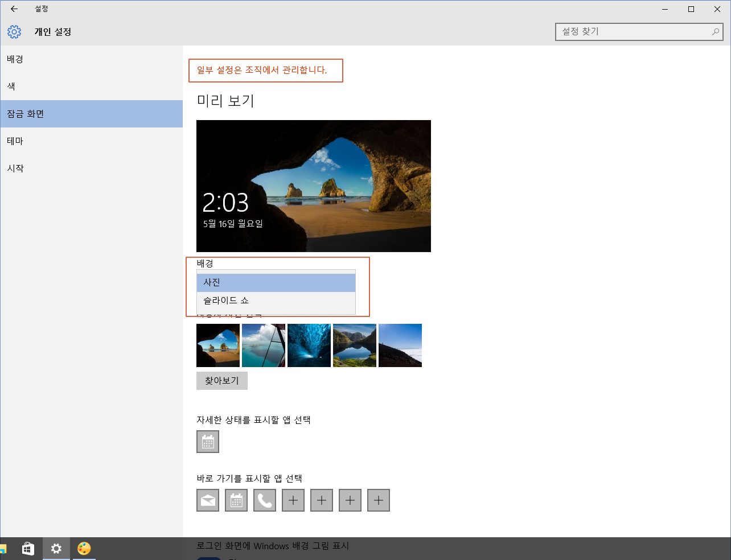Open the 배경 page in sidebar
The width and height of the screenshot is (731, 560).
coord(91,59)
